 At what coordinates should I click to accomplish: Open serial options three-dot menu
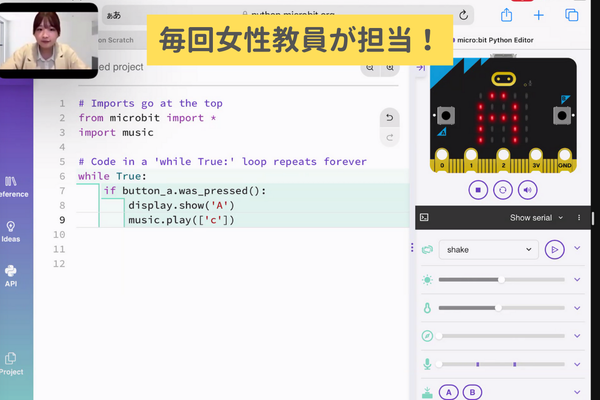pos(579,217)
